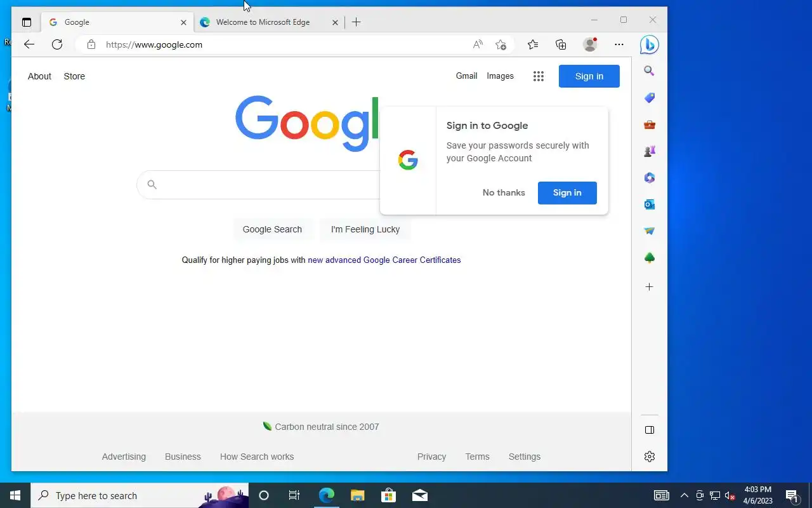Close the Welcome to Microsoft Edge tab
Viewport: 812px width, 508px height.
point(335,22)
